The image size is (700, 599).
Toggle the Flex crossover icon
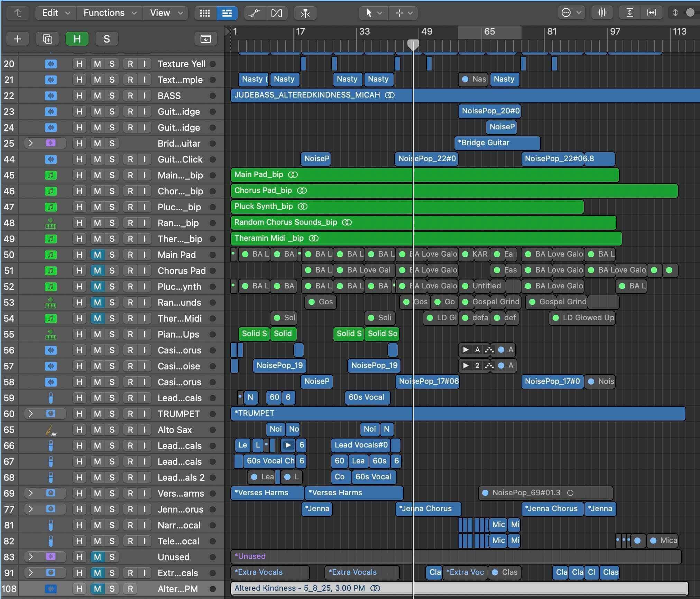pos(276,13)
